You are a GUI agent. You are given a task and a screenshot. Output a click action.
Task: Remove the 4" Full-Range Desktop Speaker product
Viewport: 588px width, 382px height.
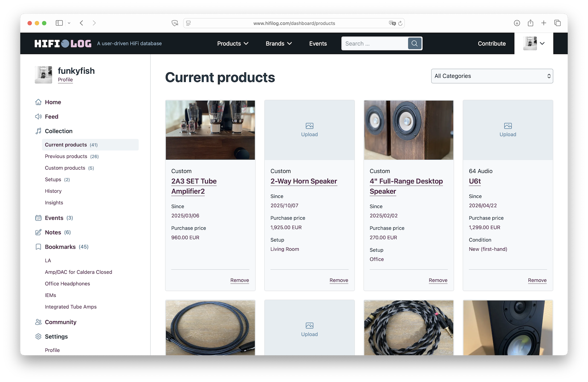tap(438, 280)
